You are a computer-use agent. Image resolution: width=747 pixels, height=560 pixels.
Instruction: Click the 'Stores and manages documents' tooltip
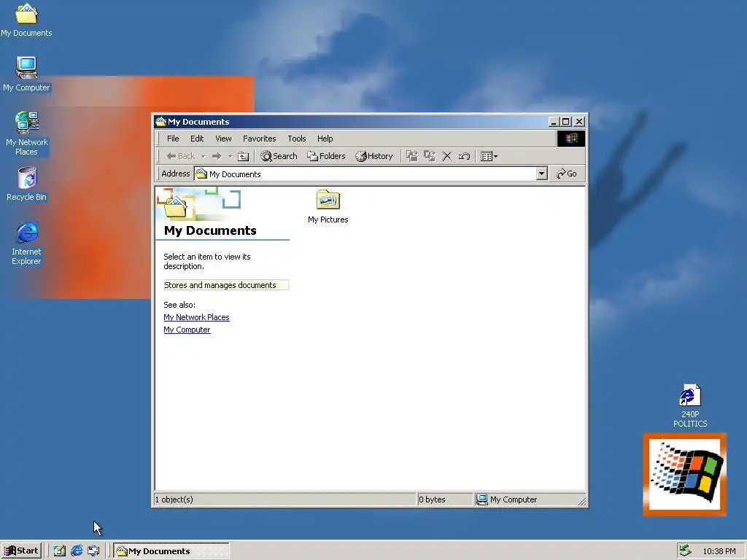(226, 285)
